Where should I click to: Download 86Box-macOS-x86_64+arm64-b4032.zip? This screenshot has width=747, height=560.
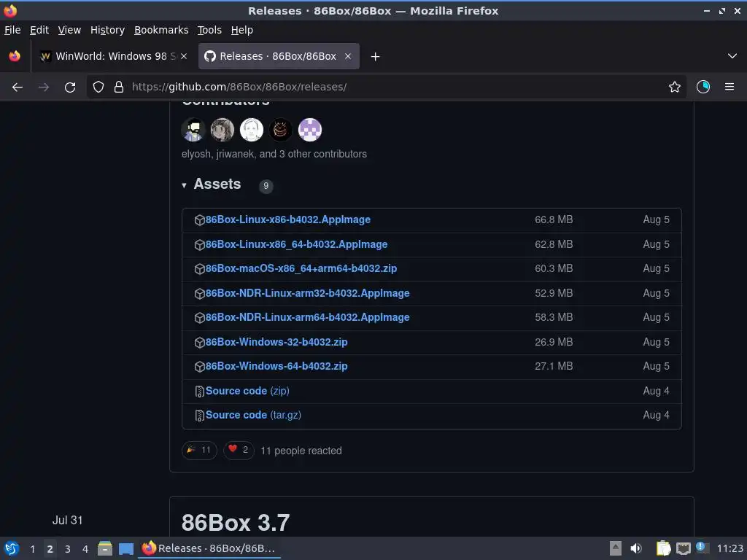pyautogui.click(x=301, y=268)
